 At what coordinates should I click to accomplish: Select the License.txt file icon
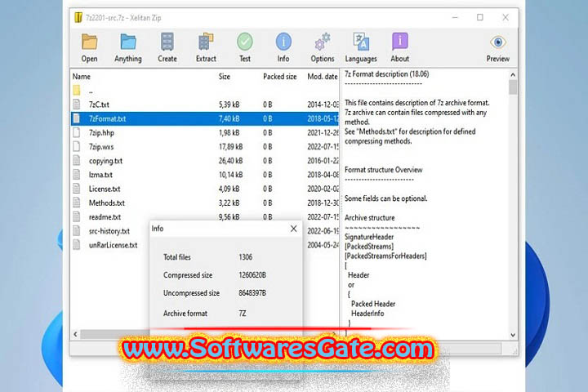click(x=77, y=189)
